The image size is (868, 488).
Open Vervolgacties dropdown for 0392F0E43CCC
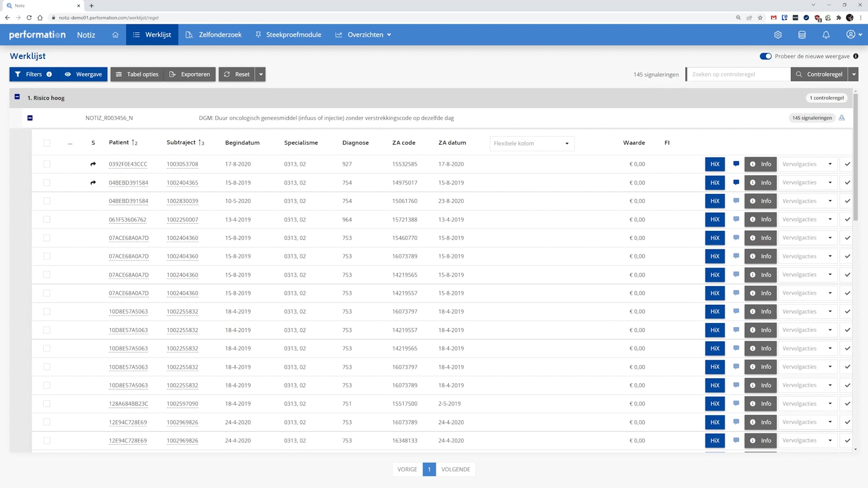808,164
